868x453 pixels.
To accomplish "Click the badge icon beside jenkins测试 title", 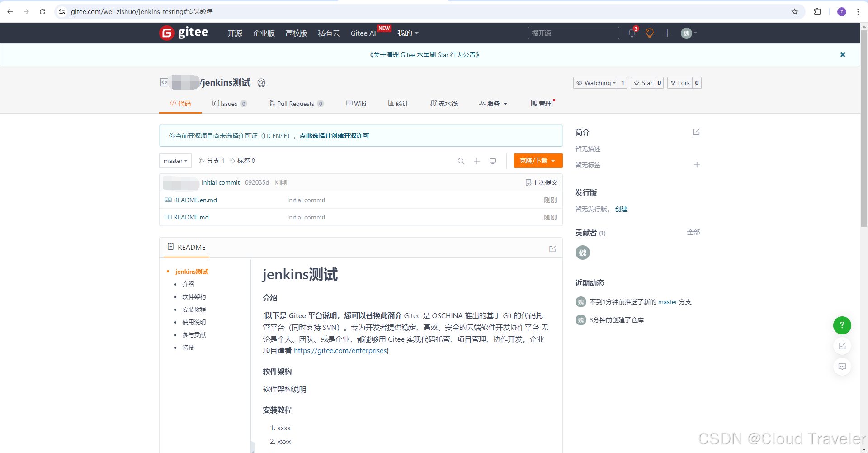I will pyautogui.click(x=261, y=83).
